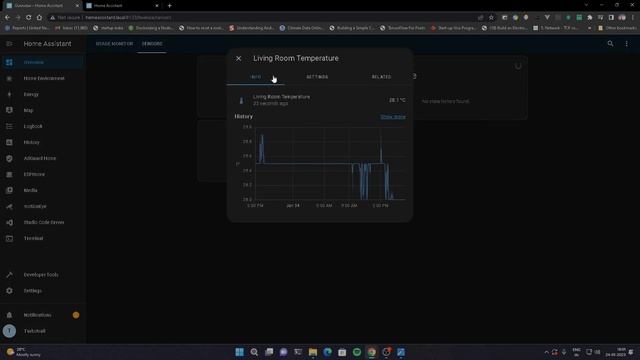Show hidden system tray icons
The width and height of the screenshot is (640, 360).
click(x=547, y=352)
